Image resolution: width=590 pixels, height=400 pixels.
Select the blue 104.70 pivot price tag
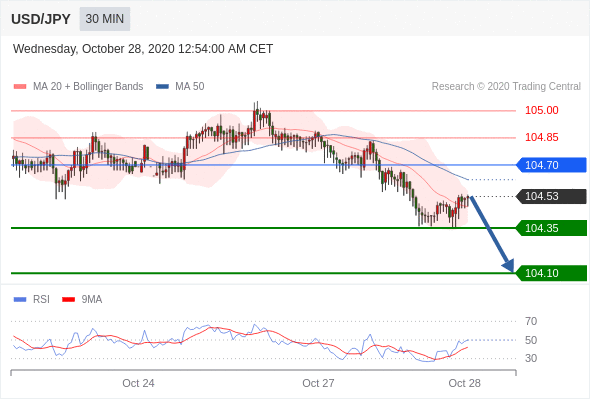click(551, 165)
